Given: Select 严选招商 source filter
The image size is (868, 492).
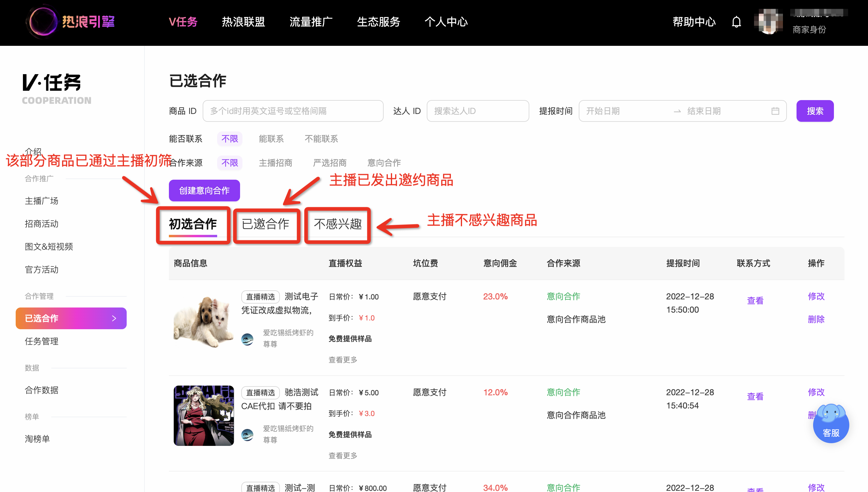Looking at the screenshot, I should (330, 163).
